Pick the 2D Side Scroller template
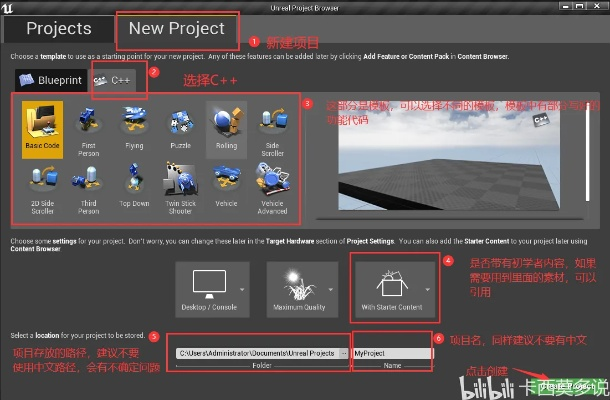The image size is (610, 400). point(41,186)
